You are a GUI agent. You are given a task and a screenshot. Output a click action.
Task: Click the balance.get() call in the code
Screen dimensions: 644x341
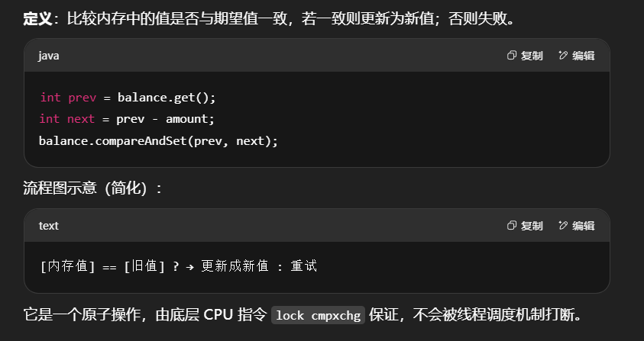coord(167,98)
